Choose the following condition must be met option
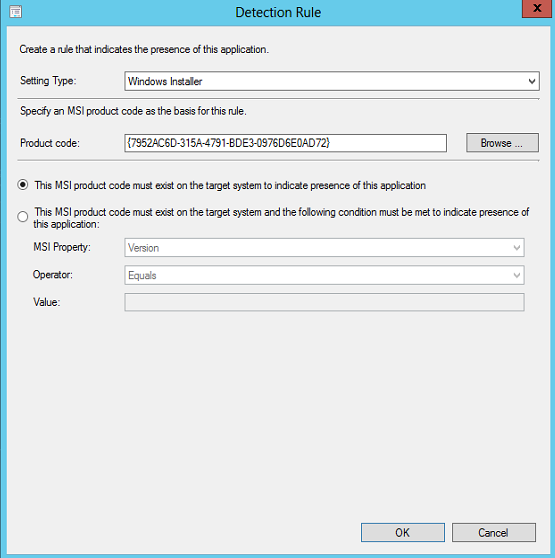The height and width of the screenshot is (558, 555). (x=23, y=216)
